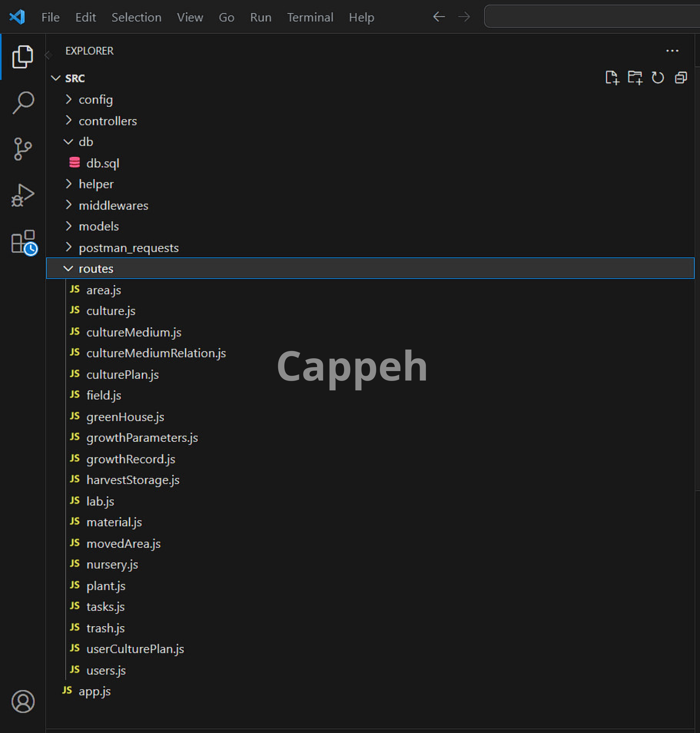Viewport: 700px width, 733px height.
Task: Refresh the Explorer file tree
Action: (658, 78)
